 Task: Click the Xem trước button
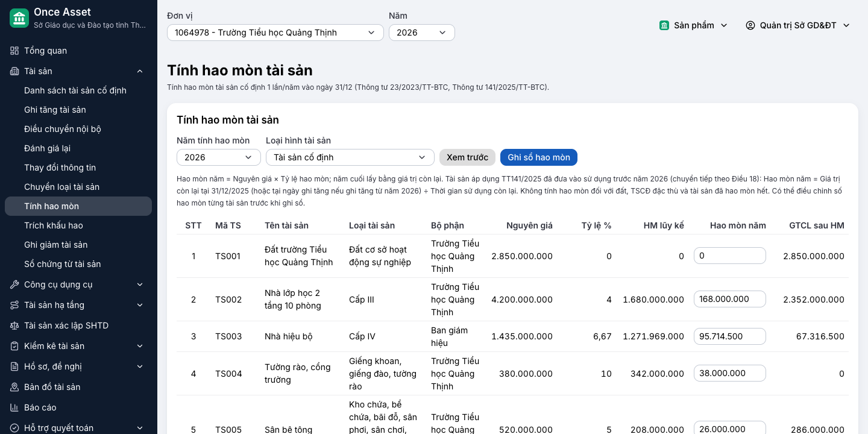pyautogui.click(x=467, y=157)
